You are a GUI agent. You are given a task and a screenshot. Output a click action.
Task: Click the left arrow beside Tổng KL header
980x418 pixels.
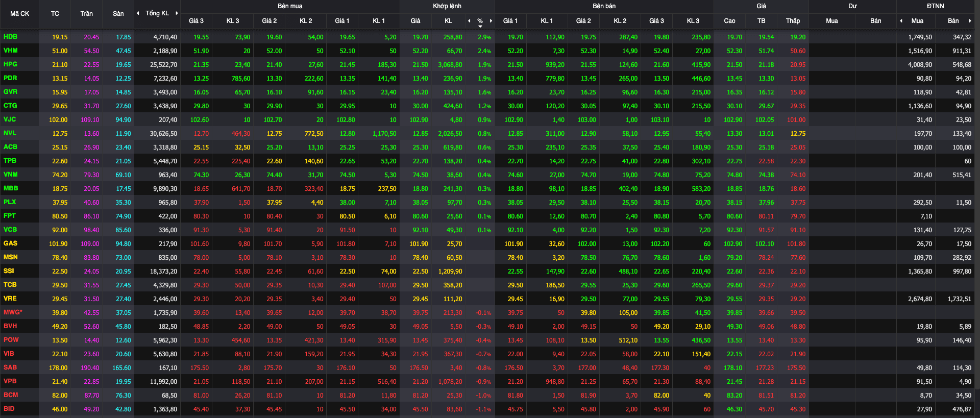(138, 13)
